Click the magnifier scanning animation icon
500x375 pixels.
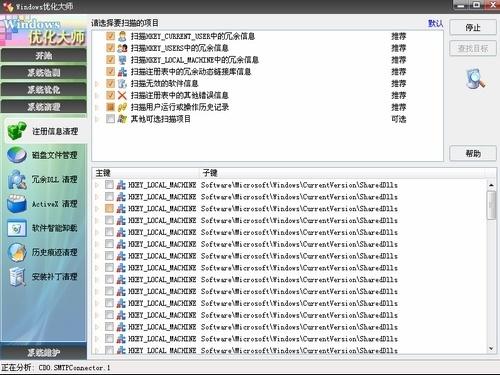click(x=475, y=79)
